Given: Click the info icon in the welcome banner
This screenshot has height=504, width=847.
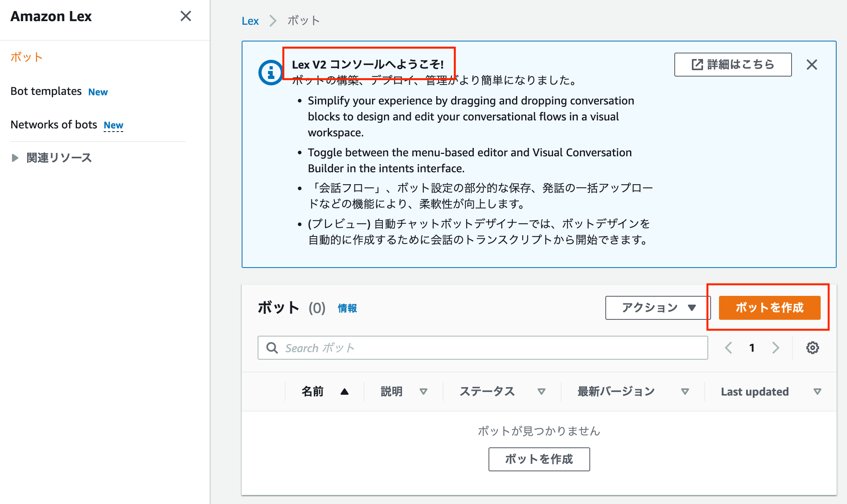Looking at the screenshot, I should pyautogui.click(x=270, y=73).
